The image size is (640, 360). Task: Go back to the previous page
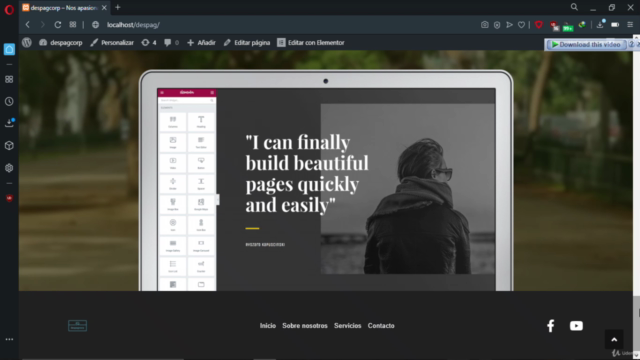point(28,25)
